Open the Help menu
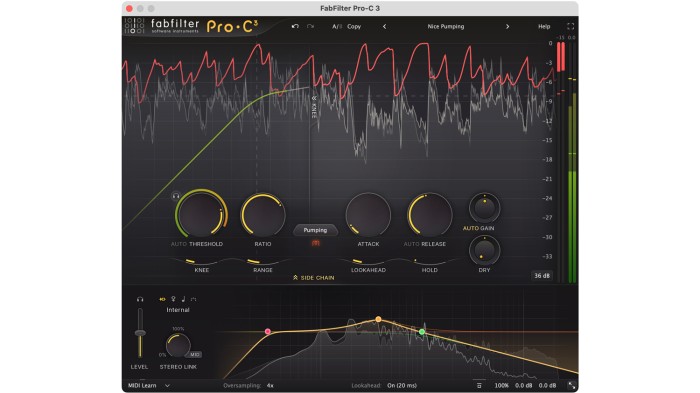 [x=544, y=26]
